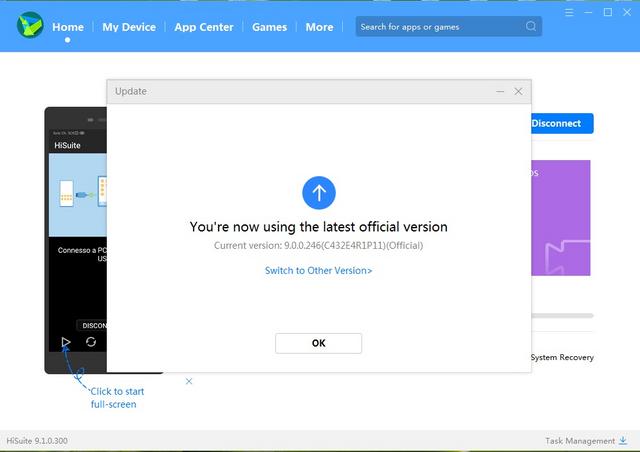Start full-screen with the play icon
Image resolution: width=640 pixels, height=452 pixels.
[66, 342]
